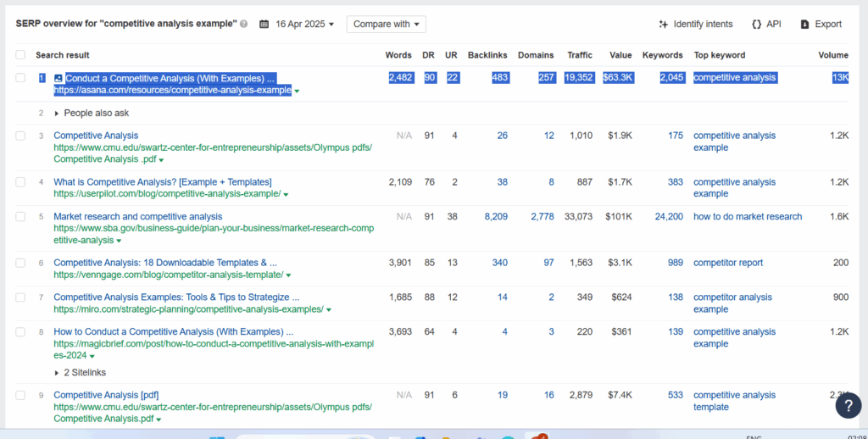
Task: Open the round question mark help widget
Action: click(848, 406)
